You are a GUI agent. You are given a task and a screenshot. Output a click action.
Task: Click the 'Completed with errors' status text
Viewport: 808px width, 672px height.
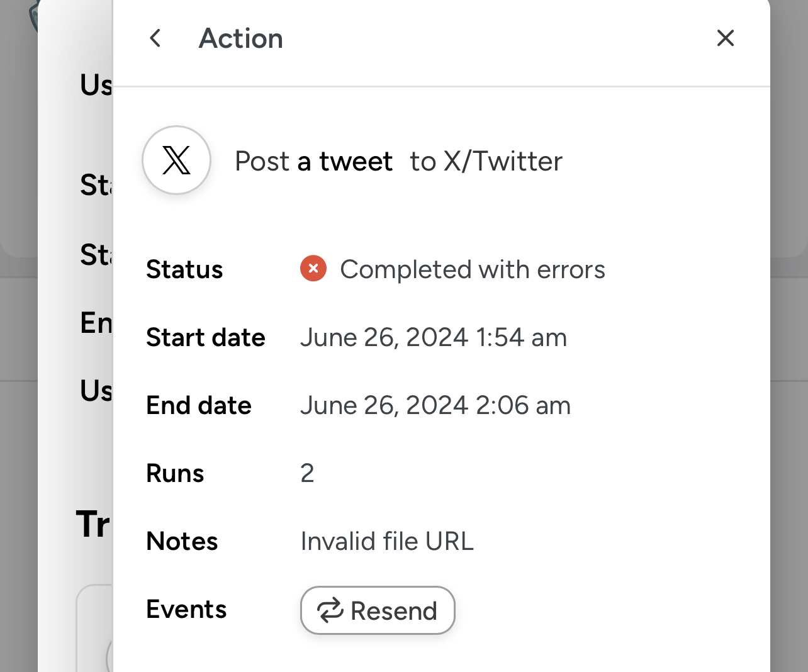point(473,269)
